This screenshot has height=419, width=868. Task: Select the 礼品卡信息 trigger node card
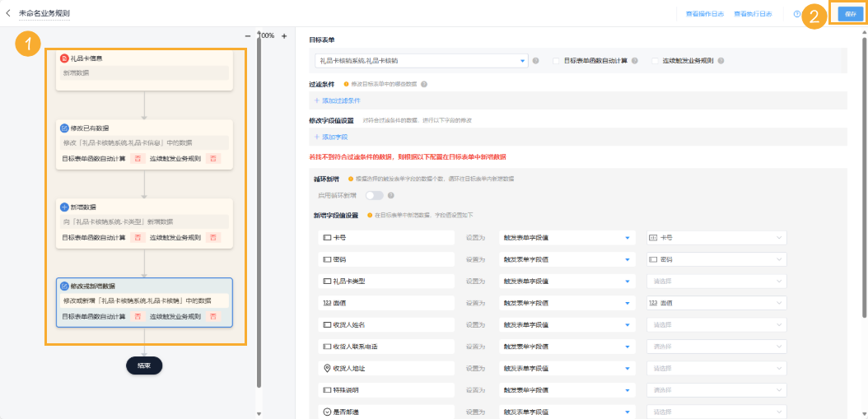(x=144, y=70)
